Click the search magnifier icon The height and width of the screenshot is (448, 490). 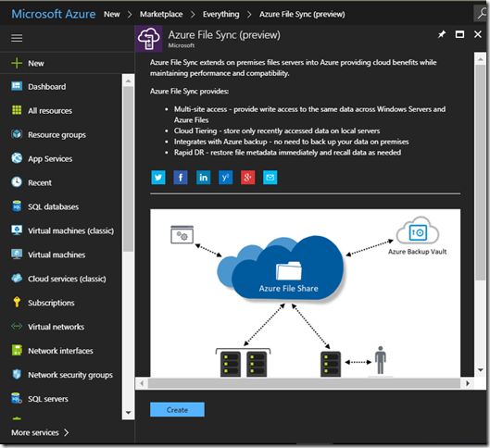[482, 14]
